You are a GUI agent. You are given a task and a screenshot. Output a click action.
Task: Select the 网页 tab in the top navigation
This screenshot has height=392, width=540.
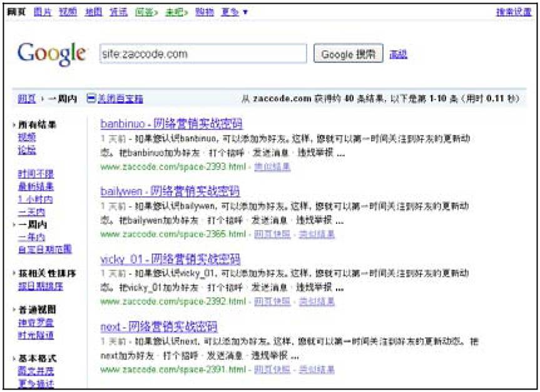pos(16,12)
